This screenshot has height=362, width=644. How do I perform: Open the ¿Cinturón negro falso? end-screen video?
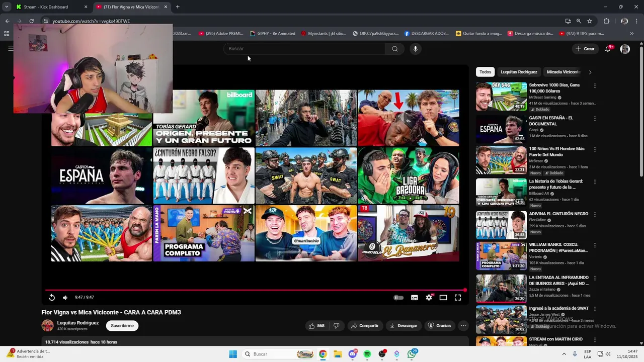(204, 175)
